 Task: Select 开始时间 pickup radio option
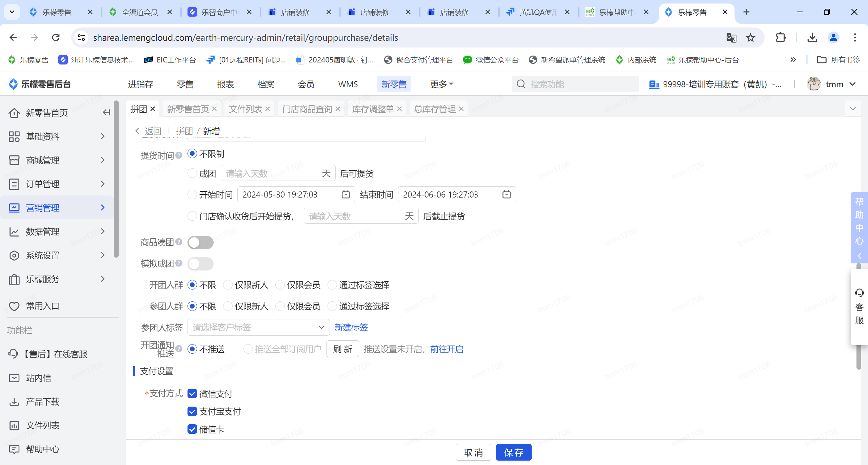pos(192,194)
